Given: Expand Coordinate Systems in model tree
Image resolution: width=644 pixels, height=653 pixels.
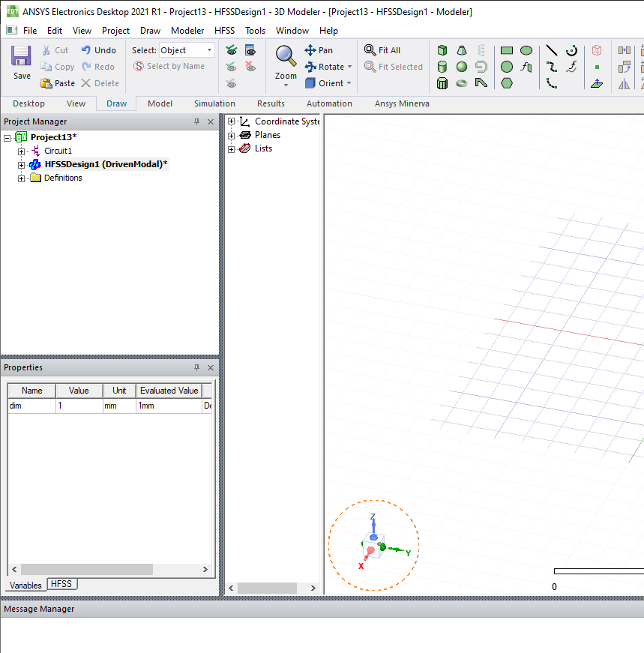Looking at the screenshot, I should coord(231,121).
